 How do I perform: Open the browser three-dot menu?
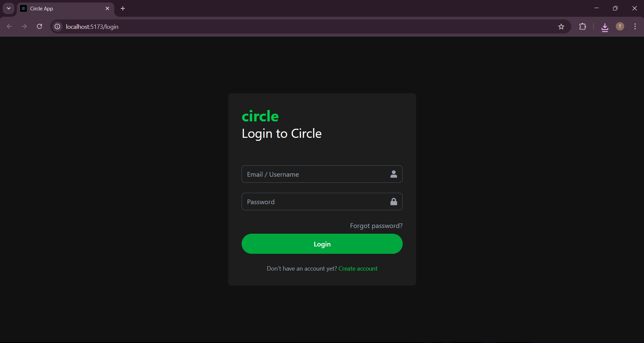point(635,26)
